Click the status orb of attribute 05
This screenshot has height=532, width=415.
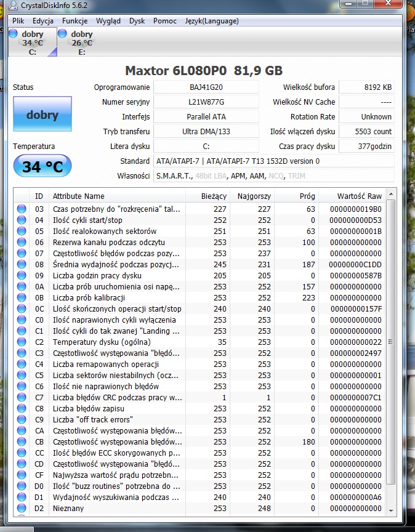click(22, 231)
